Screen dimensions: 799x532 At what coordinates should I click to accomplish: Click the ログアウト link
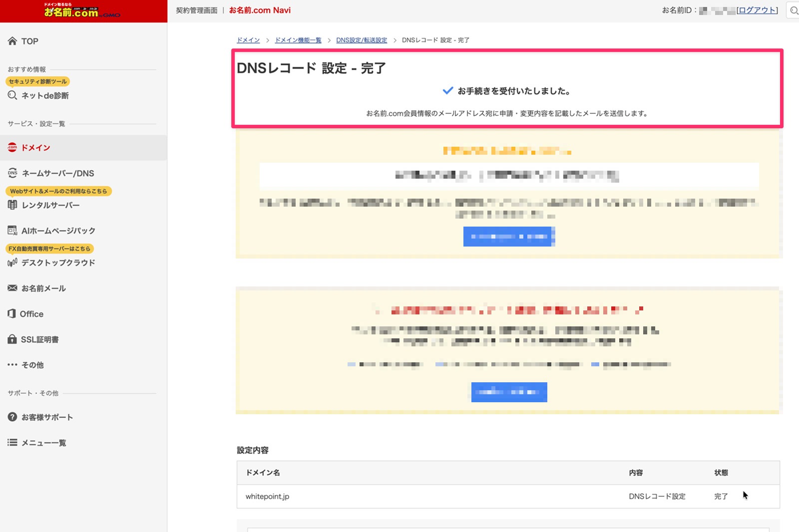(x=757, y=10)
